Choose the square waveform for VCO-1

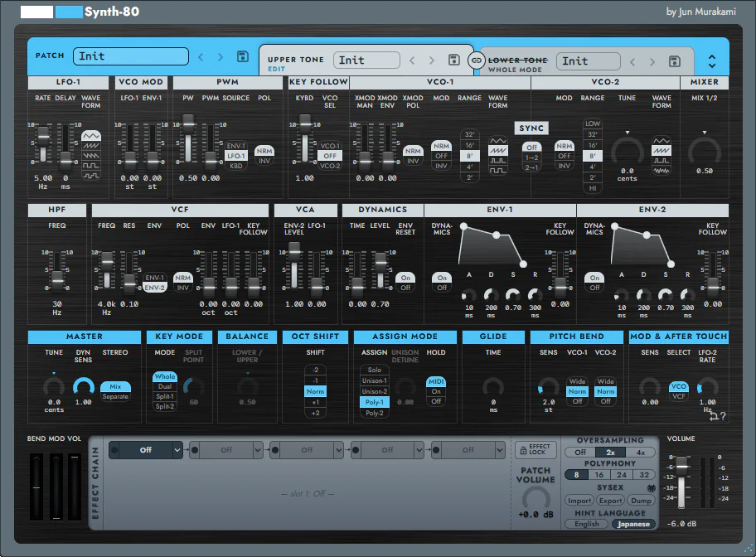tap(498, 170)
